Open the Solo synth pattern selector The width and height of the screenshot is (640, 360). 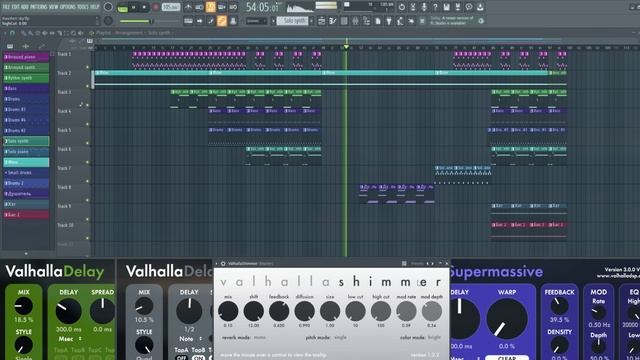point(292,21)
